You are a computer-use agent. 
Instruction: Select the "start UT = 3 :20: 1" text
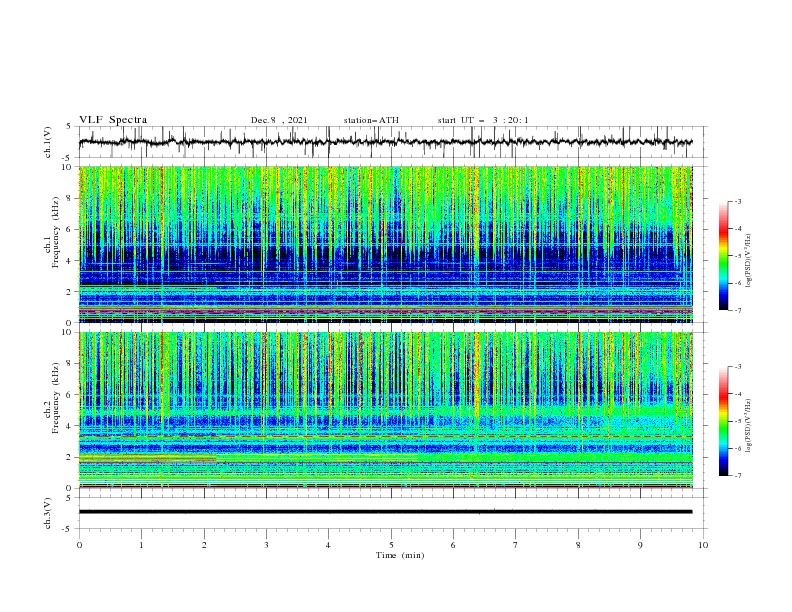(483, 120)
